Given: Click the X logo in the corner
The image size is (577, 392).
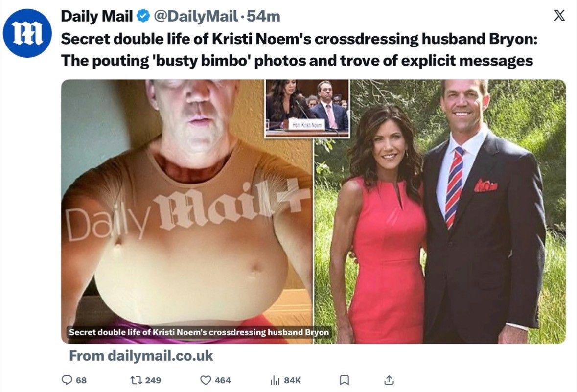Looking at the screenshot, I should click(559, 16).
